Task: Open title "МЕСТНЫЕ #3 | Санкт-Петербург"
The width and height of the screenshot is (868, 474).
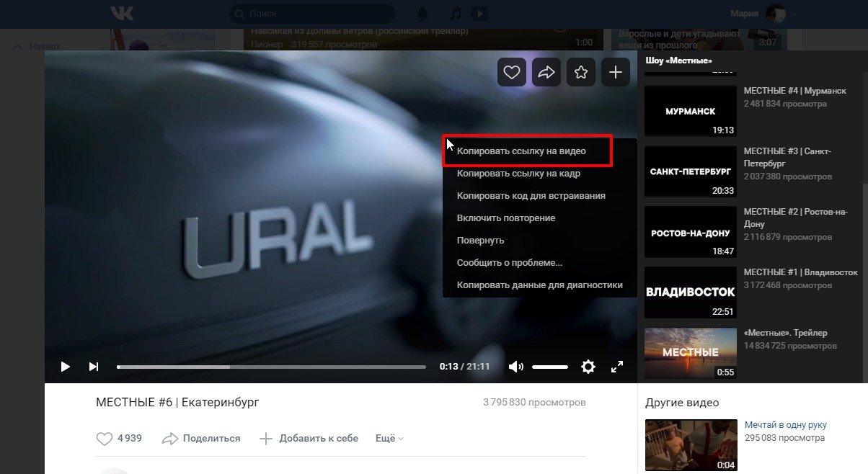Action: (x=789, y=157)
